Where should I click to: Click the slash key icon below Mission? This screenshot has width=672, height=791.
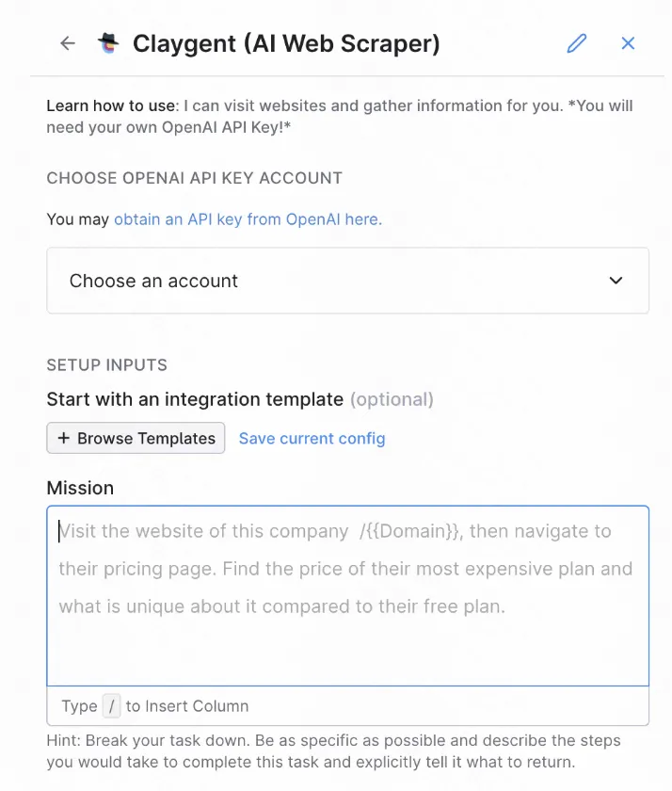click(x=112, y=706)
